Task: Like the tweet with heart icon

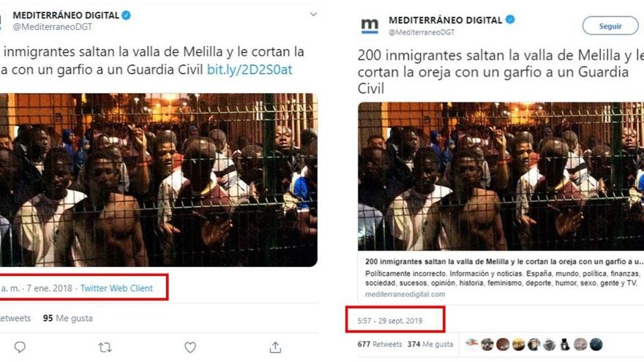Action: pos(190,347)
